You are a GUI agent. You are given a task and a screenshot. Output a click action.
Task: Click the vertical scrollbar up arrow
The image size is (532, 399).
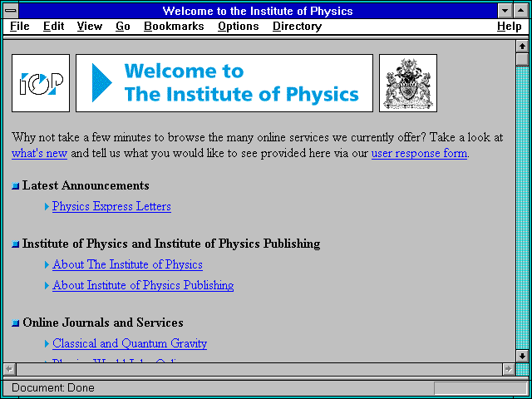coord(522,47)
